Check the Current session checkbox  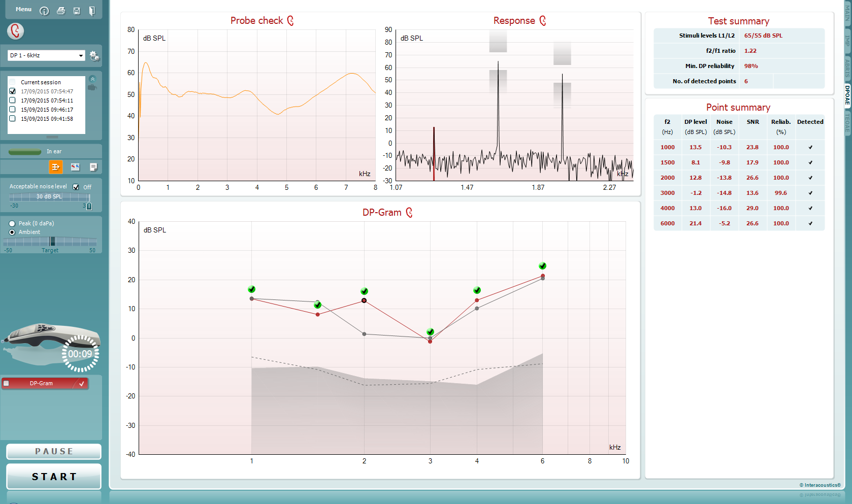click(x=12, y=82)
